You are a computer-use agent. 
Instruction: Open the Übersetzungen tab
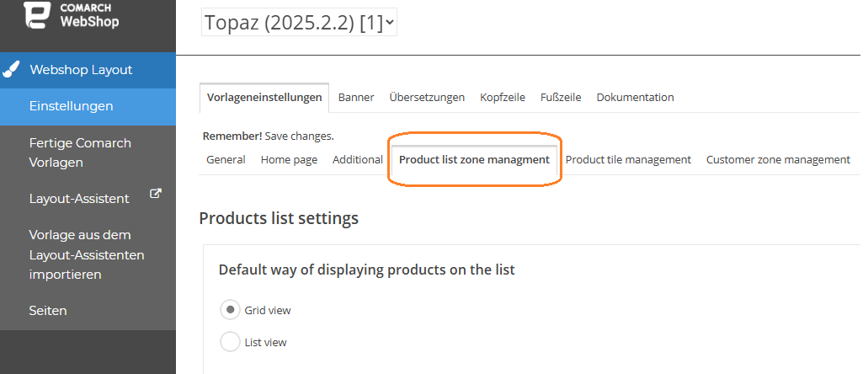(427, 98)
